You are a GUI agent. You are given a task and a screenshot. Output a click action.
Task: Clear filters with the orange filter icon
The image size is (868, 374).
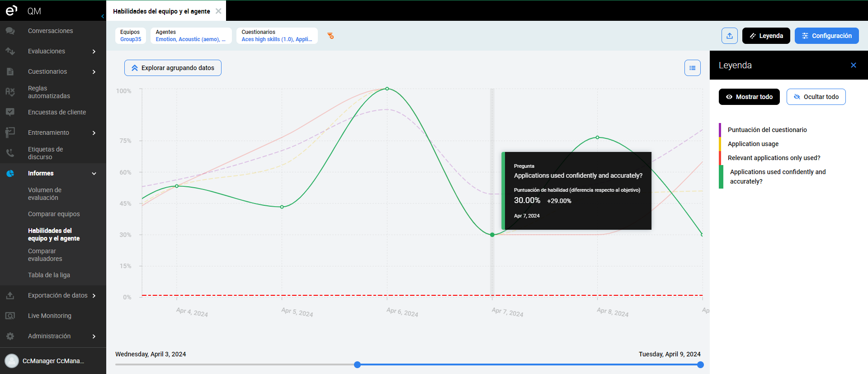330,36
